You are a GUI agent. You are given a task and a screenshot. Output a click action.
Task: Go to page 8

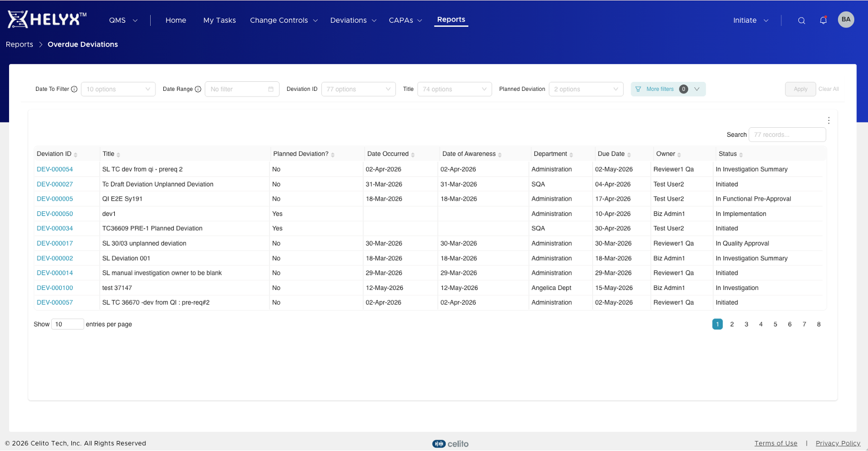(x=819, y=324)
